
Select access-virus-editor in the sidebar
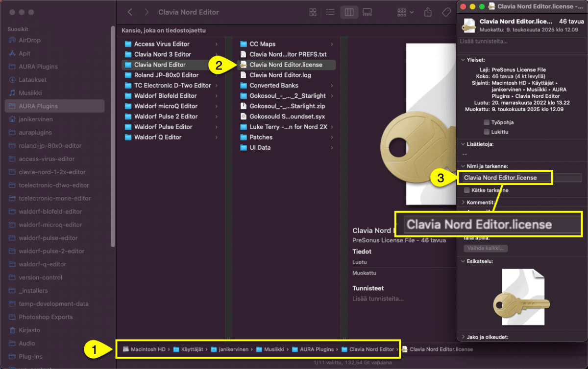(x=47, y=159)
